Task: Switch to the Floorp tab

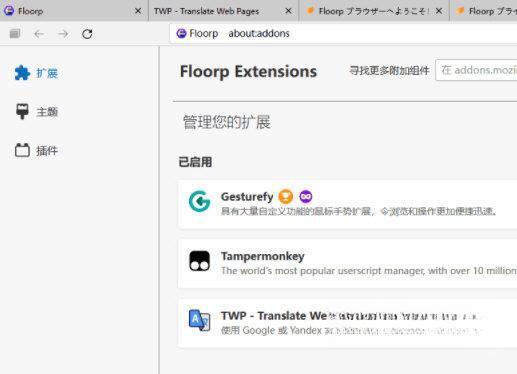Action: (74, 11)
